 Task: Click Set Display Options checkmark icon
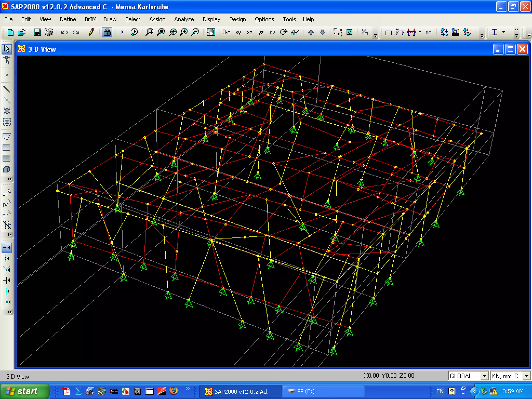(x=350, y=32)
